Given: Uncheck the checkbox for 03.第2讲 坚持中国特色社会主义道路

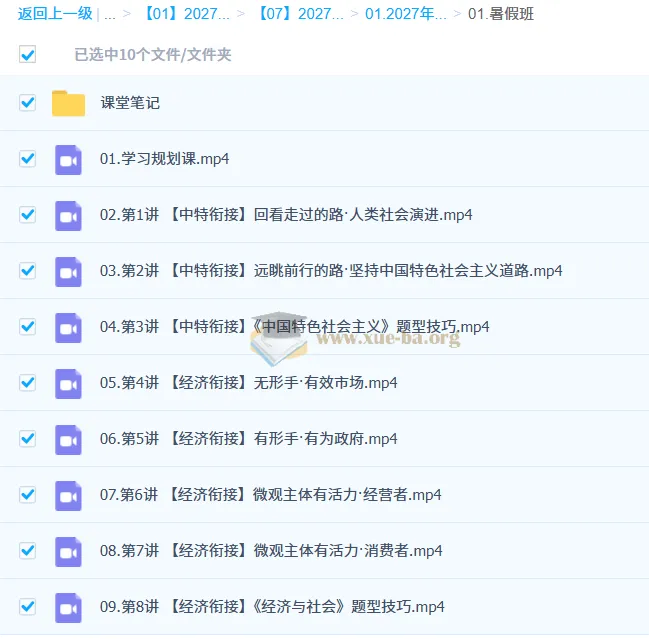Looking at the screenshot, I should [x=27, y=271].
